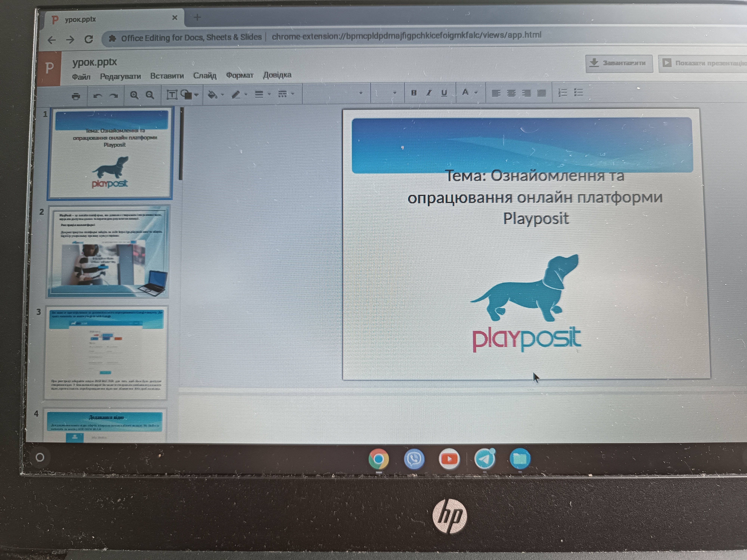The image size is (747, 560).
Task: Apply a bulleted list
Action: point(579,92)
